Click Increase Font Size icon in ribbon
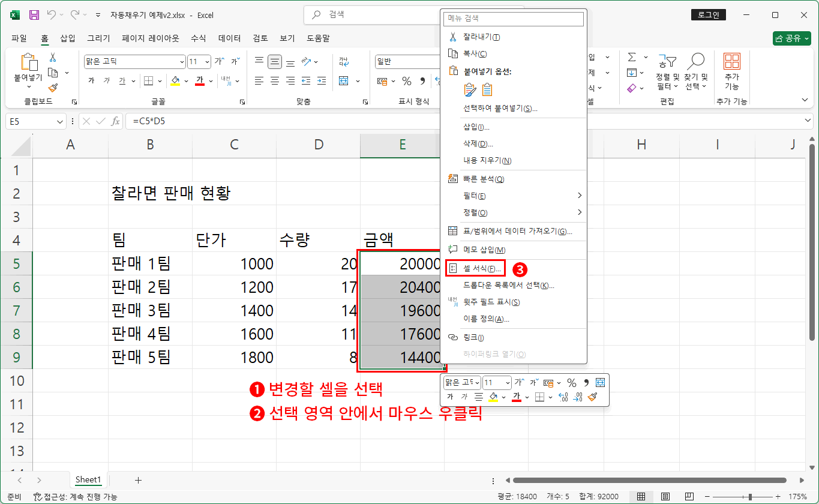The image size is (819, 504). point(220,61)
